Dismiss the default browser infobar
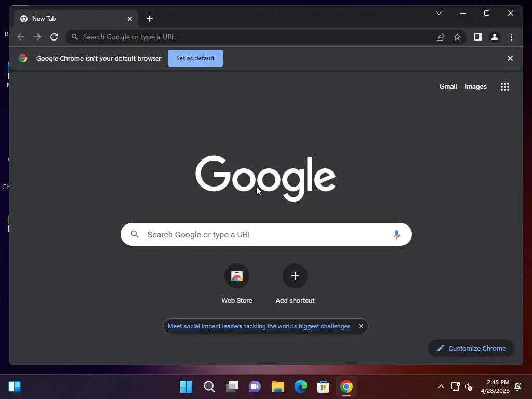 pos(510,58)
